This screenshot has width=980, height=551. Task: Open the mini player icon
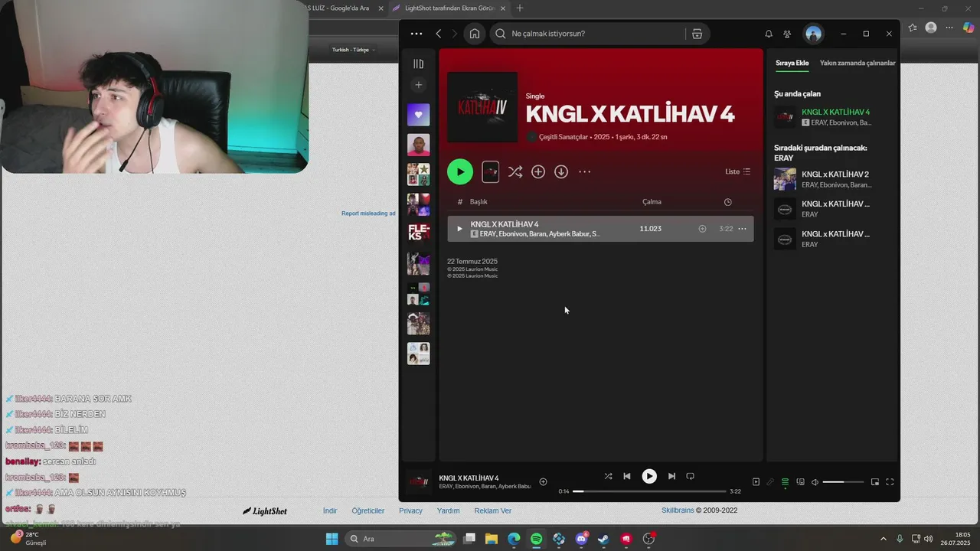[x=875, y=482]
